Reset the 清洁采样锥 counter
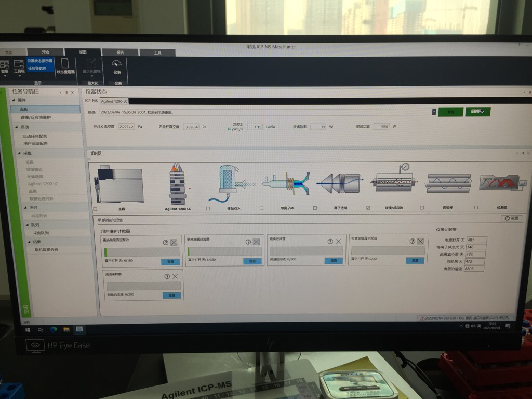 pos(171,296)
